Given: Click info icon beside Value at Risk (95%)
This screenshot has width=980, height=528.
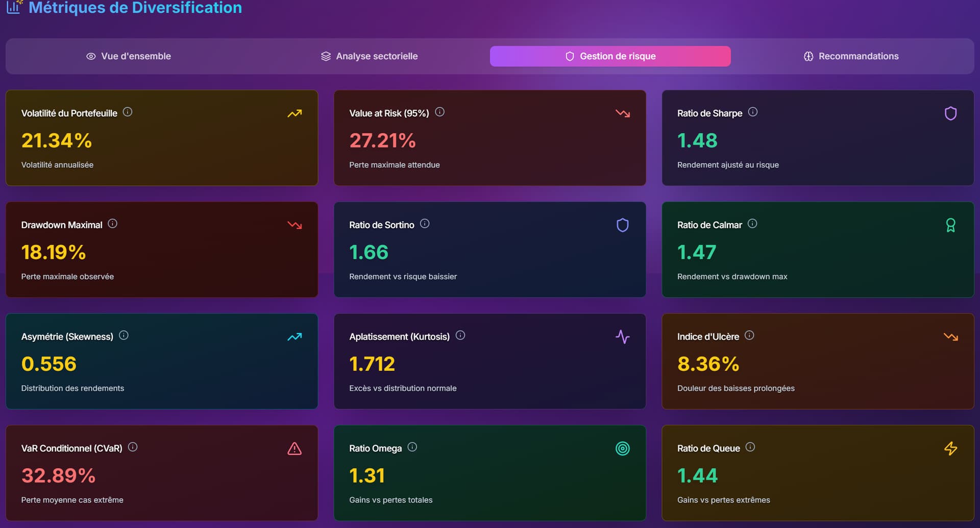Looking at the screenshot, I should tap(439, 112).
